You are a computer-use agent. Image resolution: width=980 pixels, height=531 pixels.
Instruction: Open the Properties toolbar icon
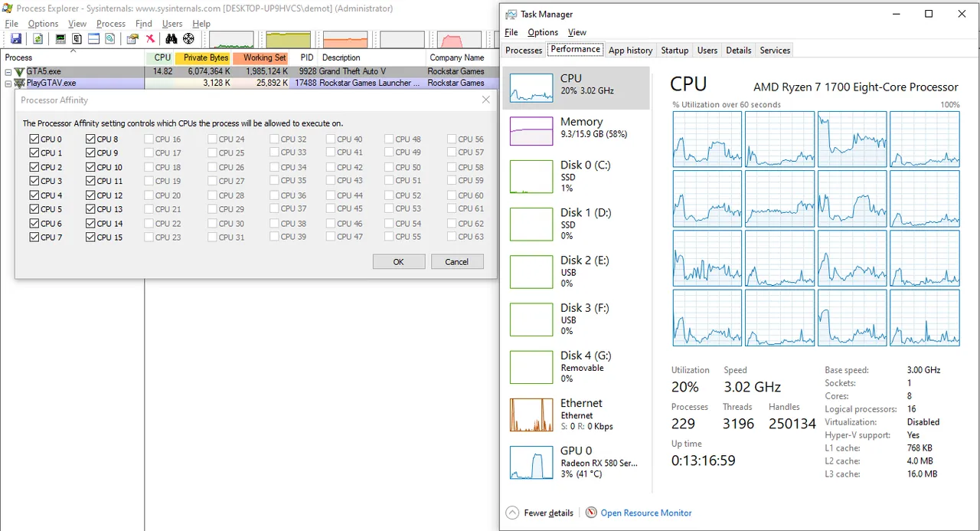click(133, 39)
